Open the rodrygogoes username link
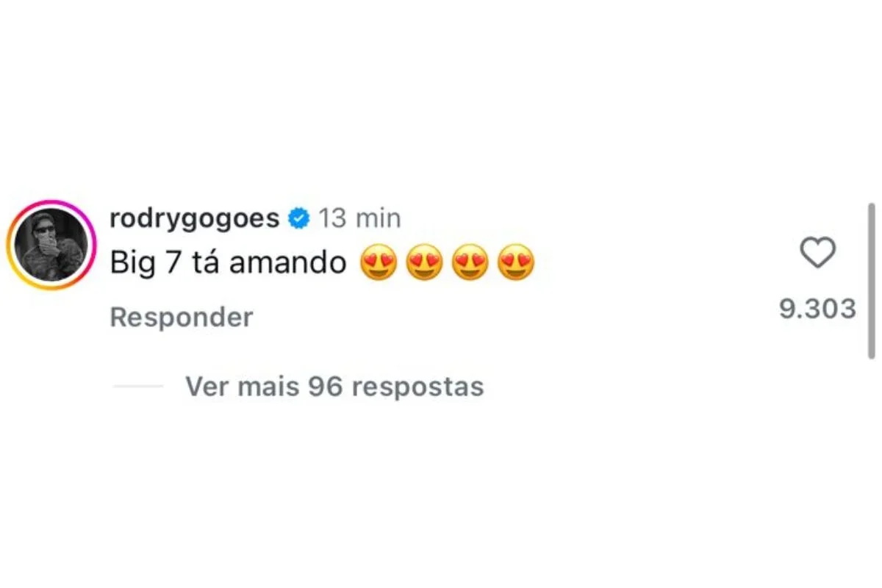 pos(195,219)
